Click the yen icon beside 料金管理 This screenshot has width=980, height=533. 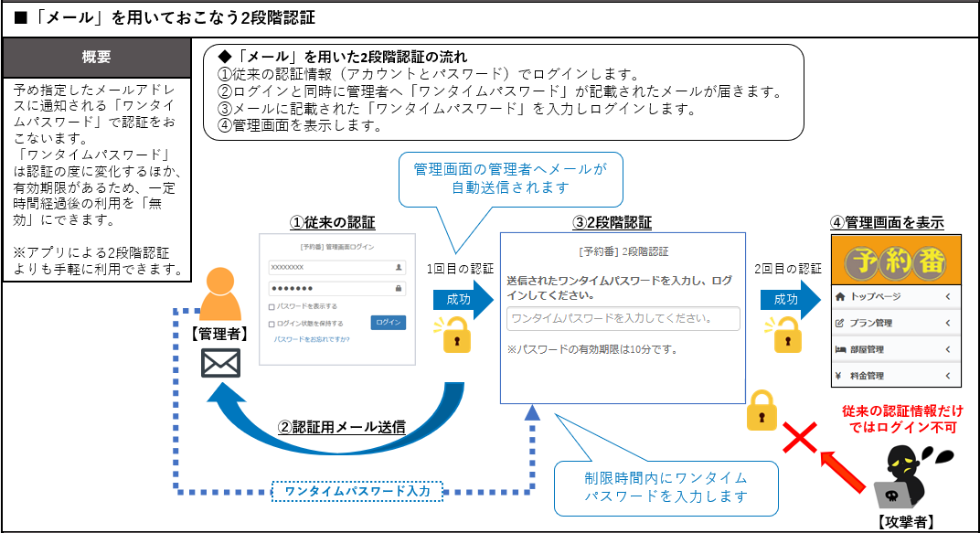tap(839, 376)
